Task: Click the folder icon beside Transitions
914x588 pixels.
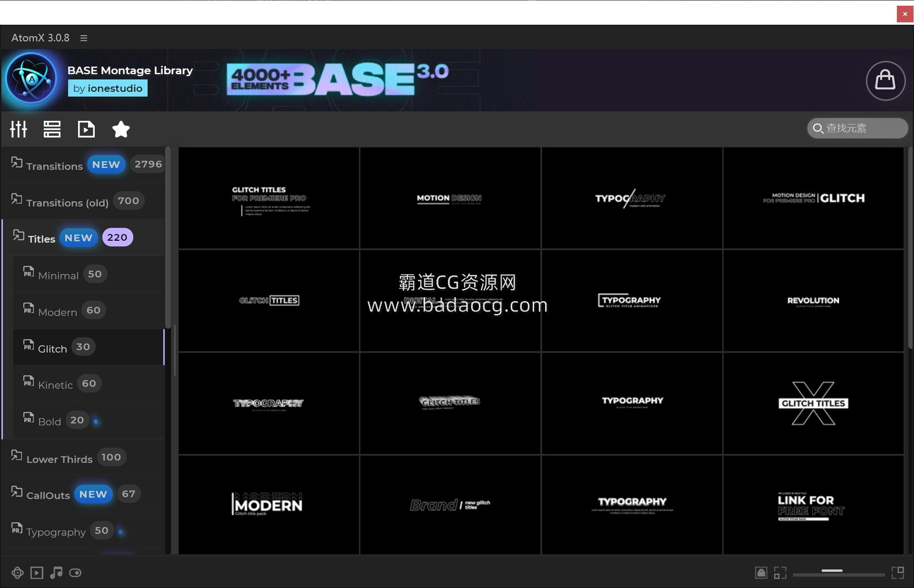Action: tap(17, 163)
